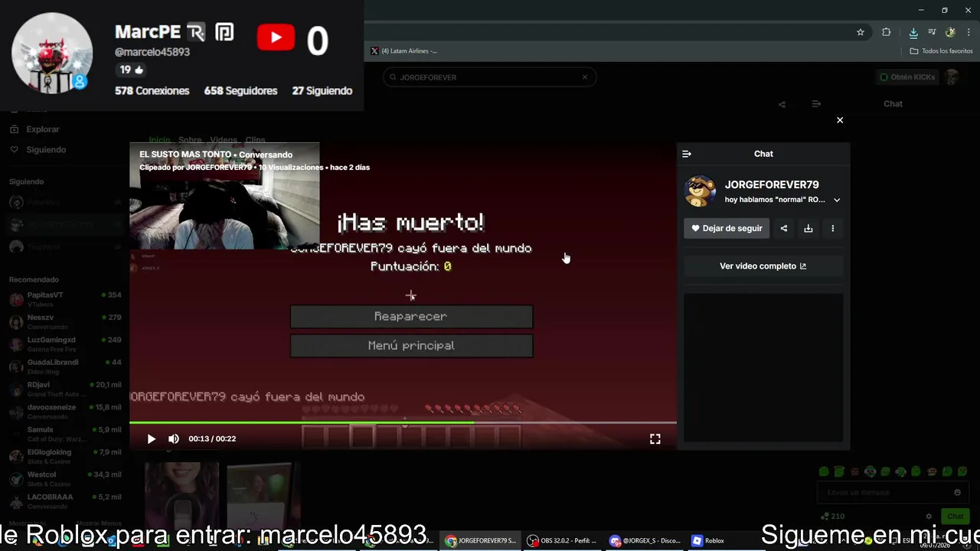Click Menú principal button in the video
980x551 pixels.
coord(411,346)
